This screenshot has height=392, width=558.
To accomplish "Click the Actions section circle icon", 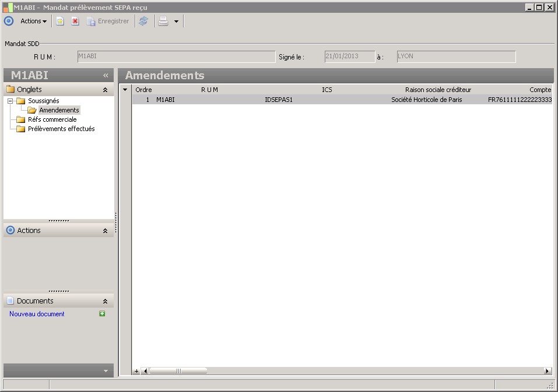I will click(10, 230).
